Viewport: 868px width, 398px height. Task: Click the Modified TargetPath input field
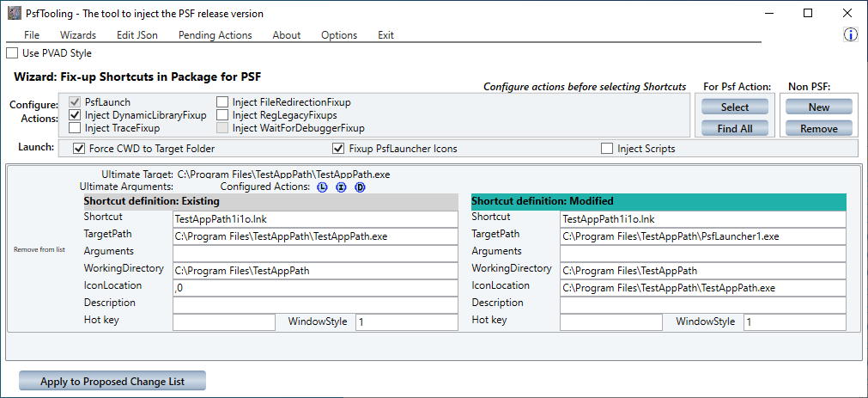[702, 236]
